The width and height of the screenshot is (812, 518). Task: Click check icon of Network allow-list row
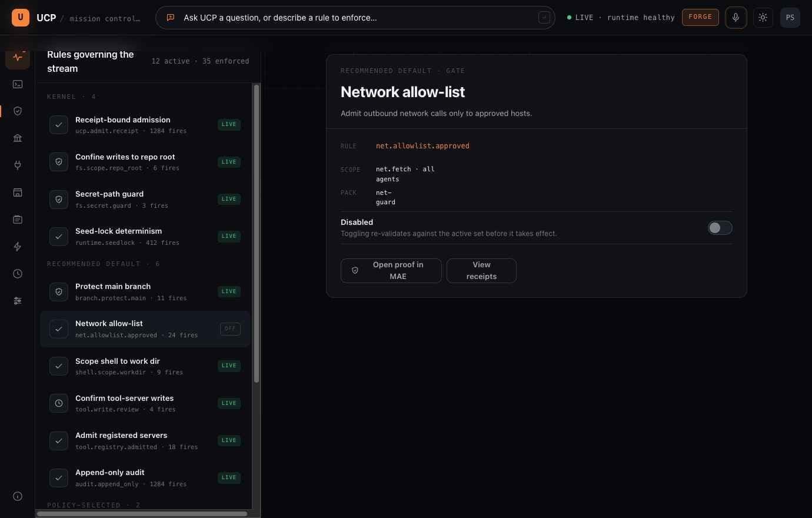[59, 329]
